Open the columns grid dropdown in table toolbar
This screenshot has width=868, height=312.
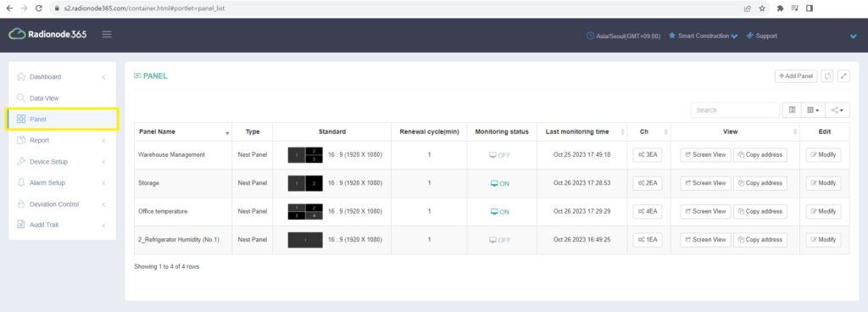click(x=813, y=110)
